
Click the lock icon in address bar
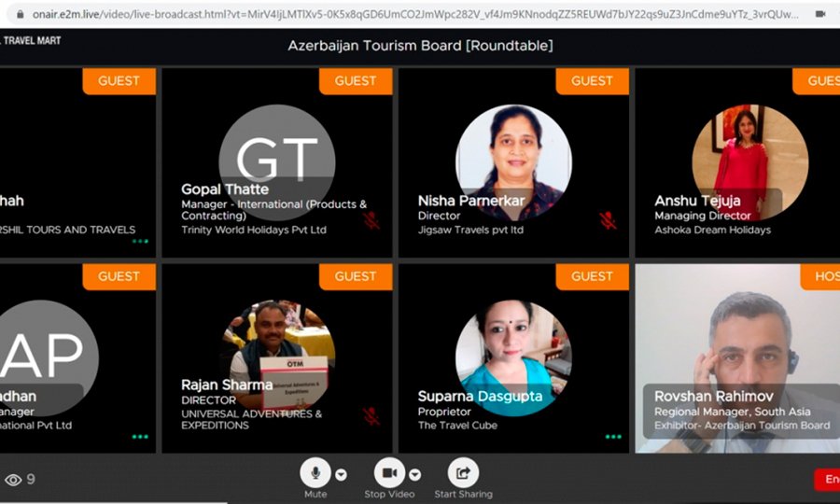tap(21, 14)
